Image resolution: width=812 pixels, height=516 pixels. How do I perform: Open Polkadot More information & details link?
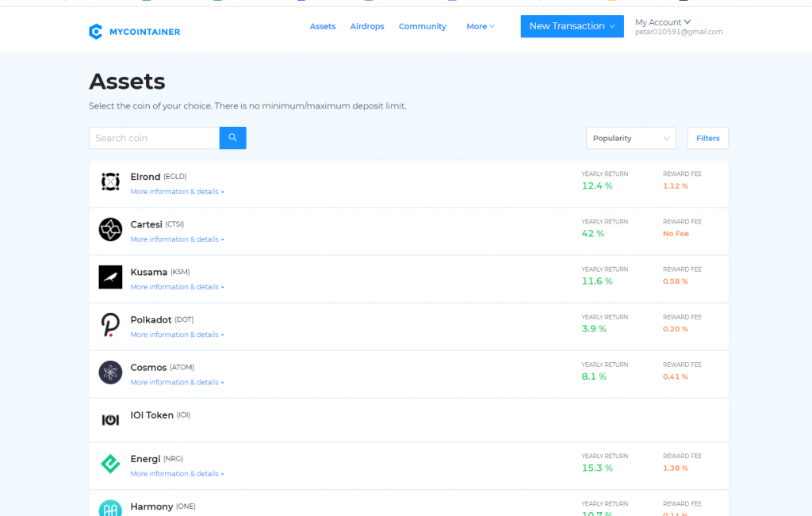click(177, 334)
